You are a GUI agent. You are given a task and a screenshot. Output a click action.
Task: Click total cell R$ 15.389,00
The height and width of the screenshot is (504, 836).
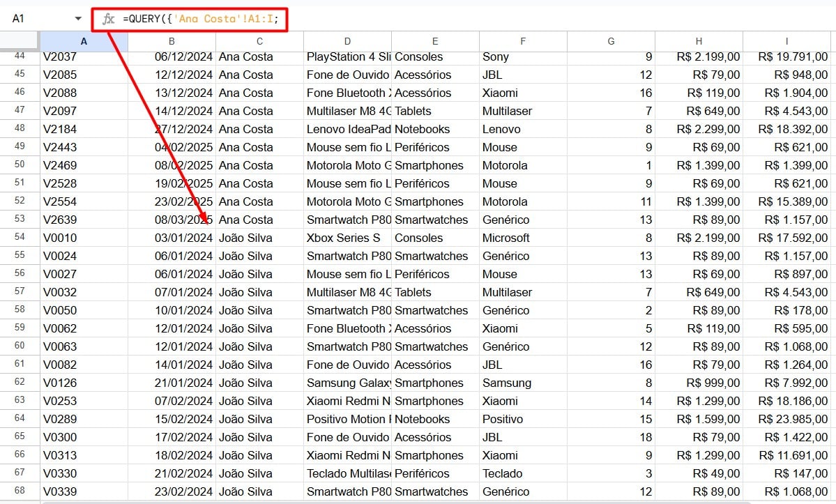787,201
